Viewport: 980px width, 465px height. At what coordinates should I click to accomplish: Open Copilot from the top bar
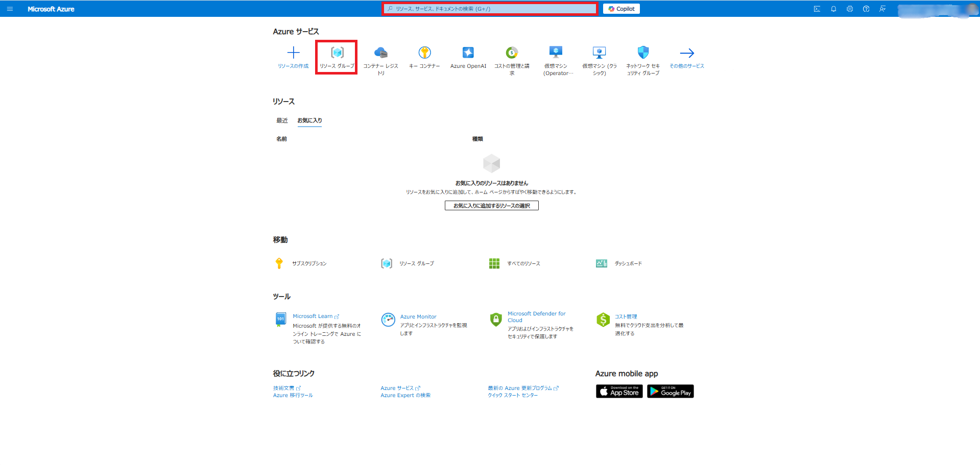click(x=622, y=9)
